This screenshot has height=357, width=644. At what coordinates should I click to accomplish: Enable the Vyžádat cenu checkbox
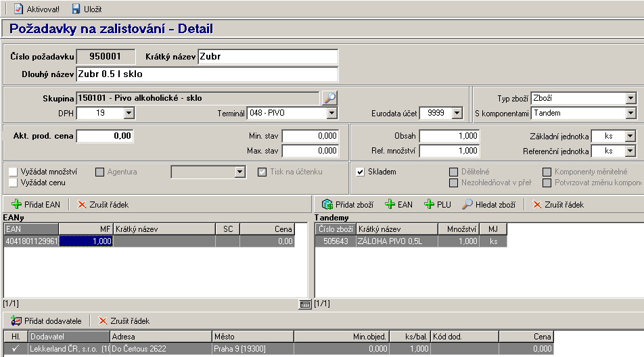[14, 183]
